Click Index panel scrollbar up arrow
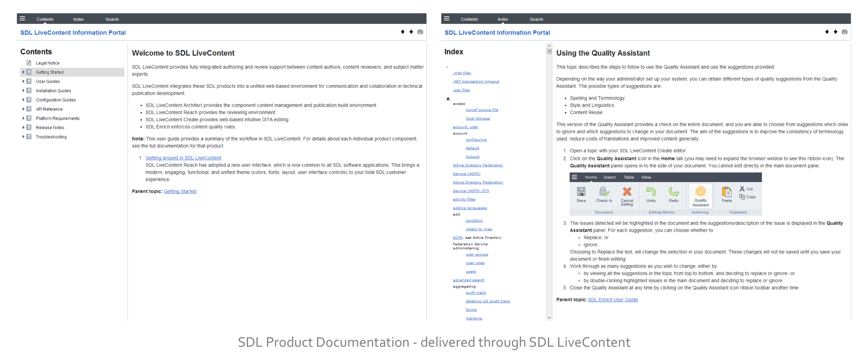 549,46
